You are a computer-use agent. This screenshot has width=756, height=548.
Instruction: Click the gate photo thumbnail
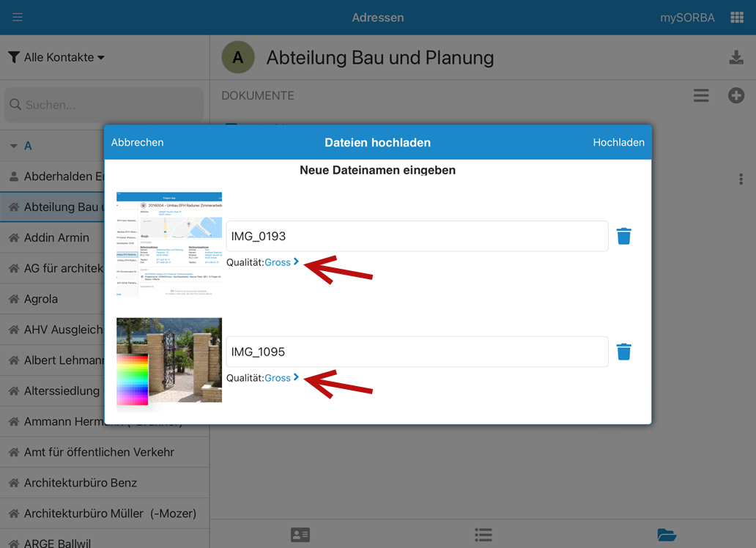tap(169, 360)
